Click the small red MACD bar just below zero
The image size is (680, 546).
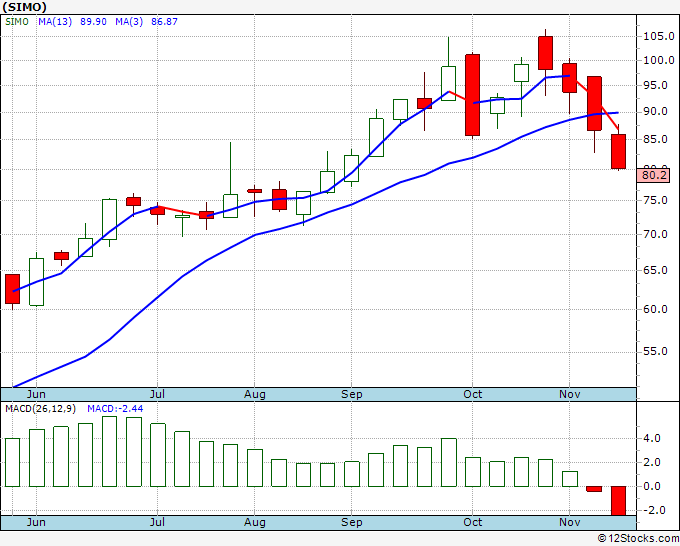point(594,489)
